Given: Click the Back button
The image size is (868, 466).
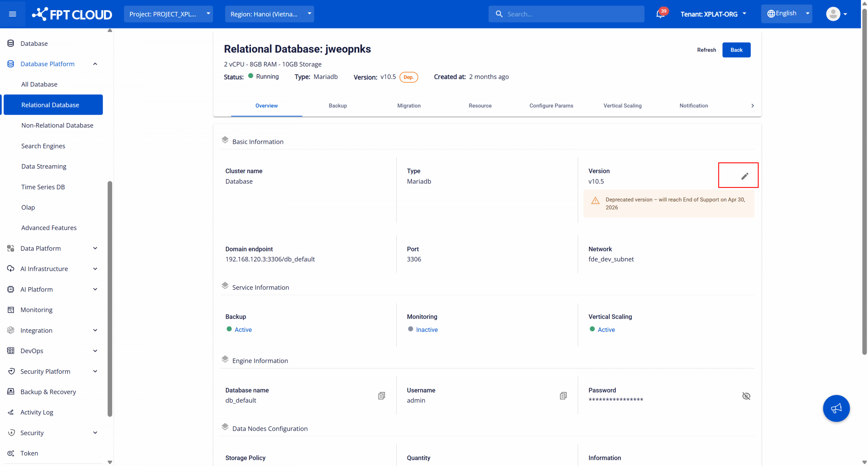Looking at the screenshot, I should point(736,50).
